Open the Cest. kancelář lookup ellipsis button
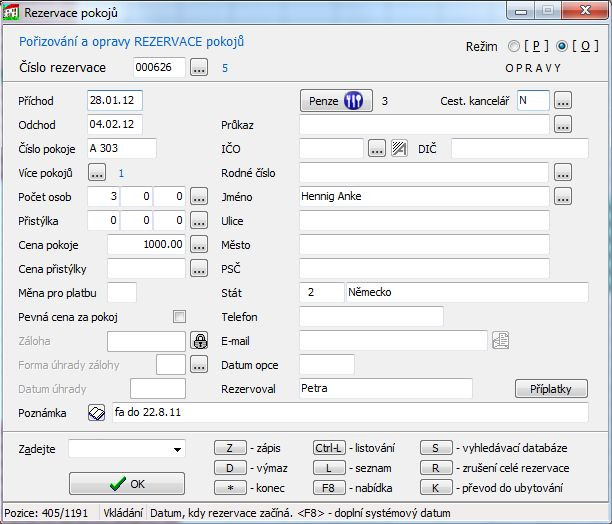The image size is (612, 524). pos(562,101)
